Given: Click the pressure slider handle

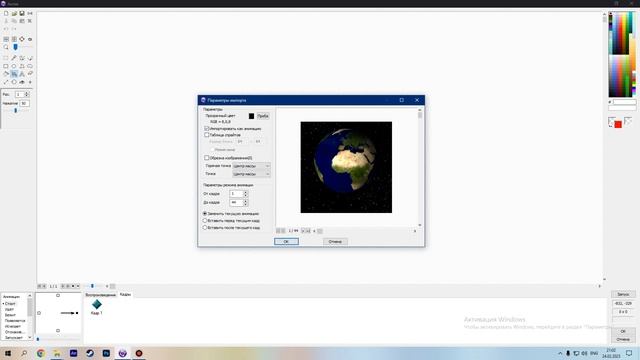Looking at the screenshot, I should coord(16,110).
